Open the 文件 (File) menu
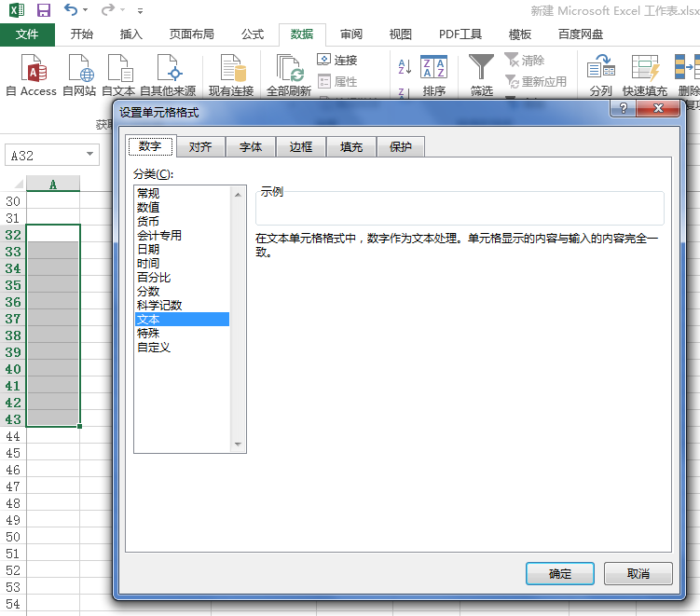This screenshot has height=616, width=700. (27, 34)
